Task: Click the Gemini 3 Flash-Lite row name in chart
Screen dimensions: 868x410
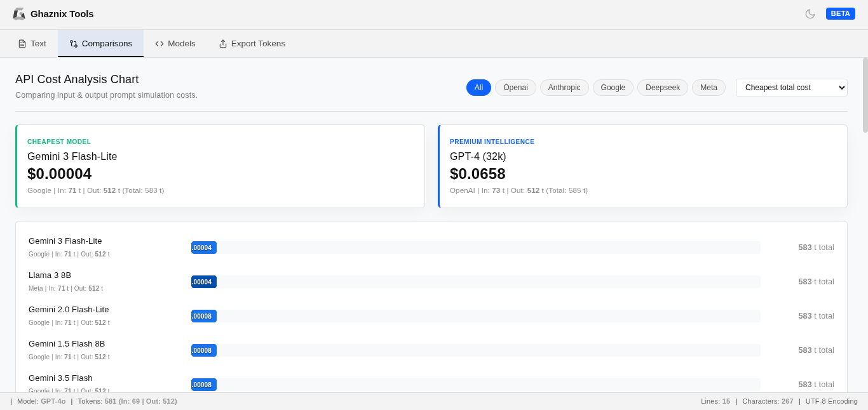Action: (x=65, y=241)
